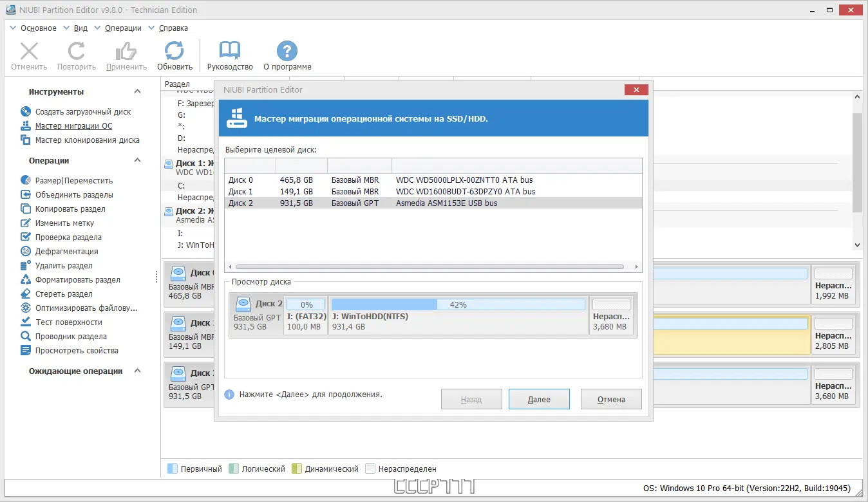Open the Вид menu

tap(80, 28)
